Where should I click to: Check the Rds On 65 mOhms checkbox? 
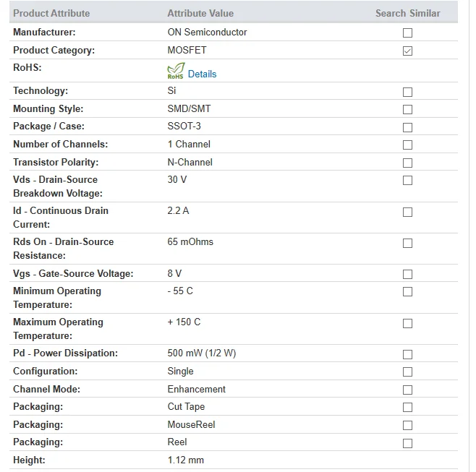(x=407, y=243)
